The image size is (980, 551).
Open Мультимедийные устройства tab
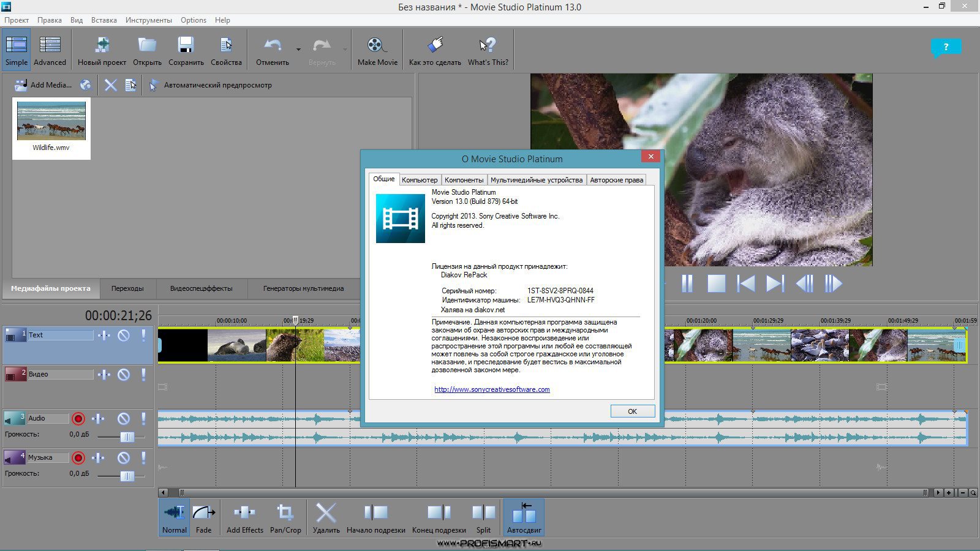tap(537, 180)
